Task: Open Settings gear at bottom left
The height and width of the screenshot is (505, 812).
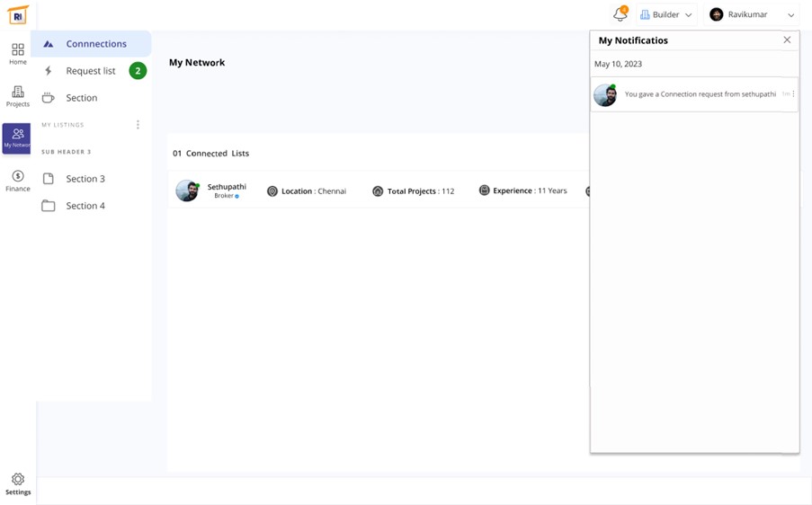Action: click(18, 483)
